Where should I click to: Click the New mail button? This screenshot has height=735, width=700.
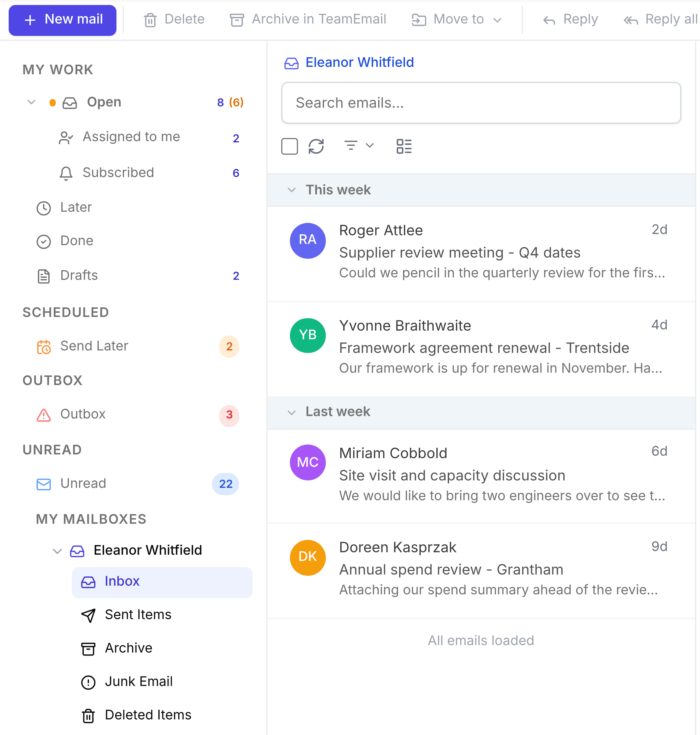(x=62, y=20)
